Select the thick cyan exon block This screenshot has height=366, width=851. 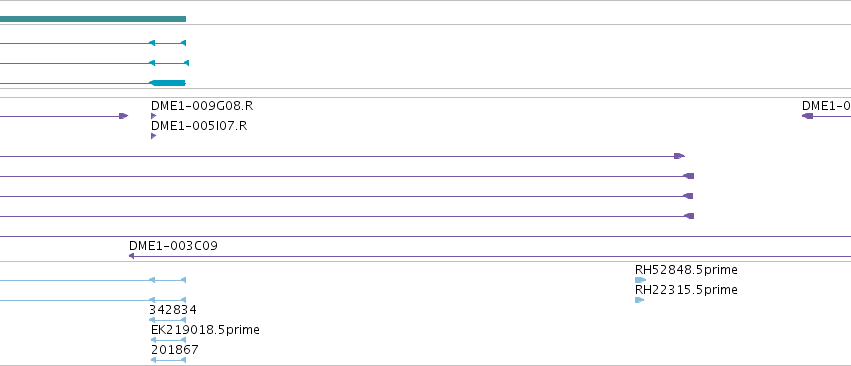coord(168,83)
